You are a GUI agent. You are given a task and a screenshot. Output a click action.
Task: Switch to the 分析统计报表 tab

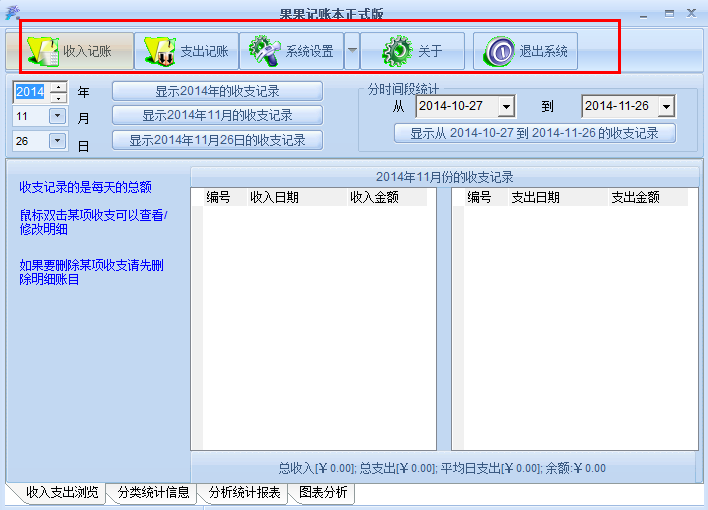point(244,492)
